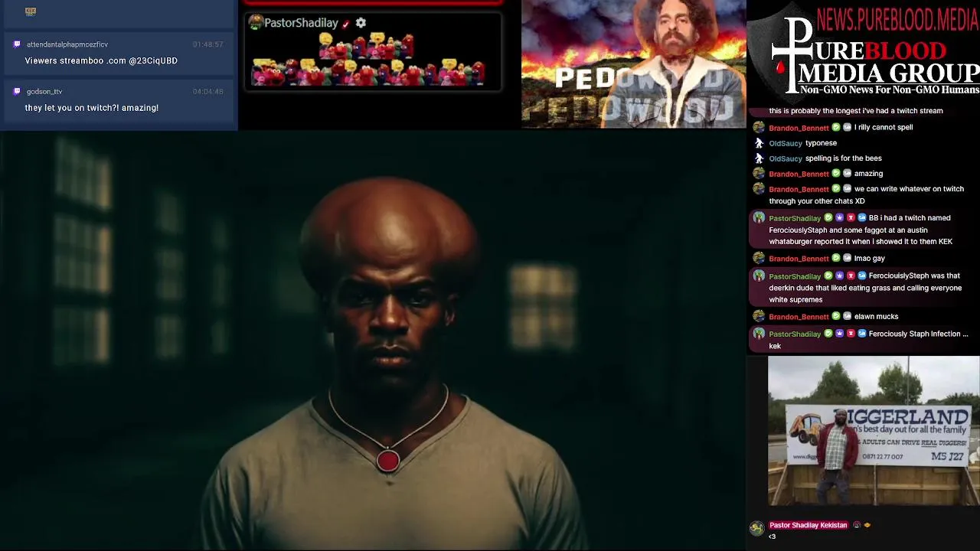The height and width of the screenshot is (551, 980).
Task: Click the Twitch icon beside attendantalphapmcezficv
Action: pyautogui.click(x=17, y=44)
